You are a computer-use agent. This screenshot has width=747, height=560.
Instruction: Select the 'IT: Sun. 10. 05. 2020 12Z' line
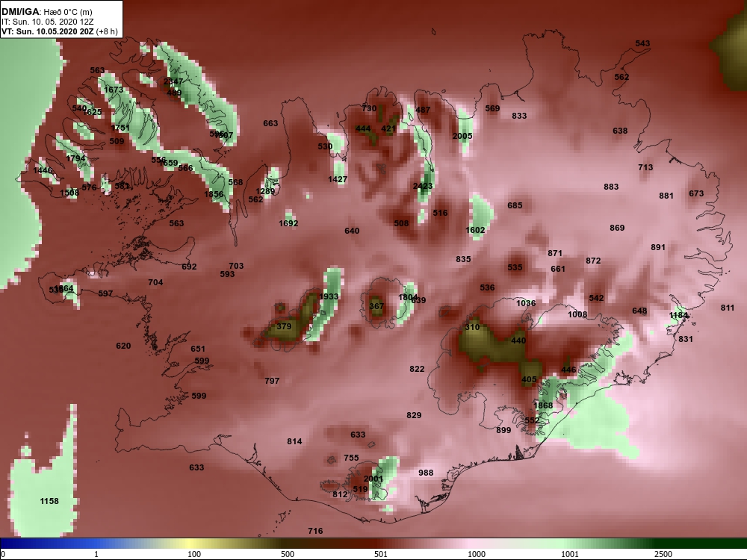(47, 22)
